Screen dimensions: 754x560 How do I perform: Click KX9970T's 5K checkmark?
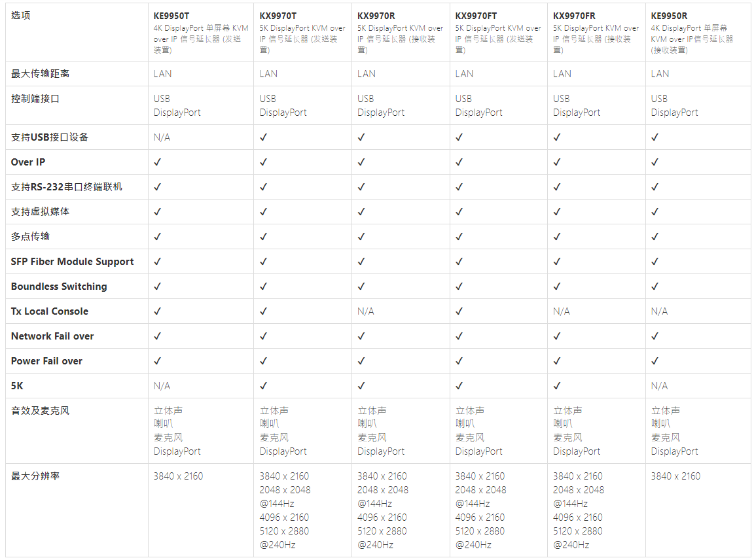(263, 386)
